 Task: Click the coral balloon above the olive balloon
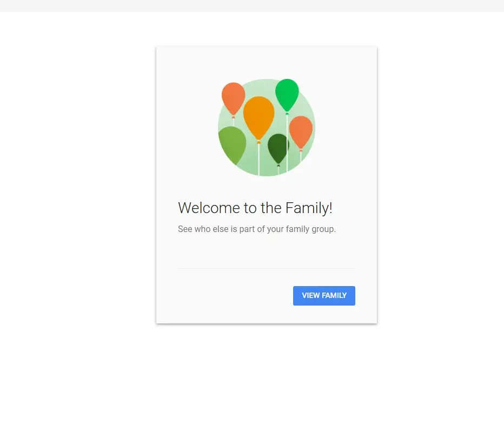point(234,98)
